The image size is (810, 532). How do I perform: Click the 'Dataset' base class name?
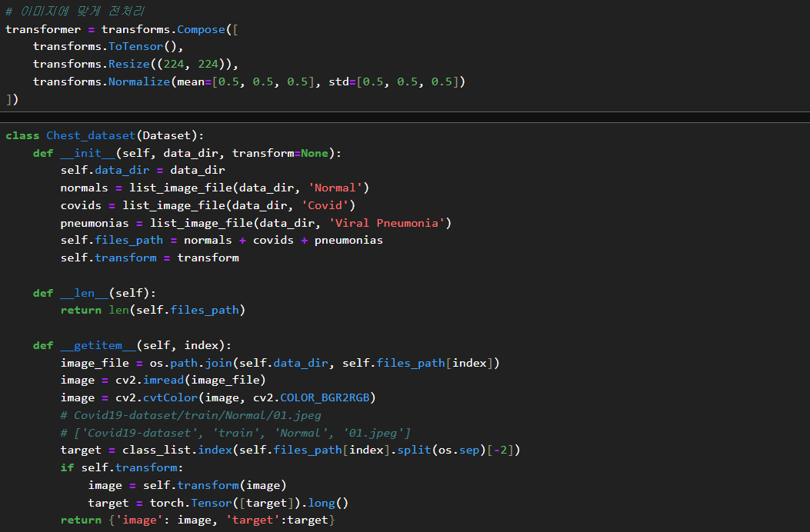coord(167,135)
